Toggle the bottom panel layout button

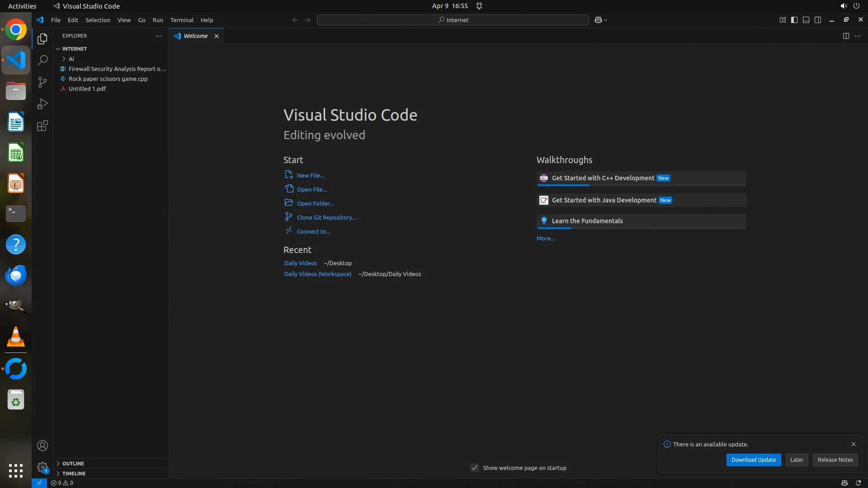click(806, 20)
